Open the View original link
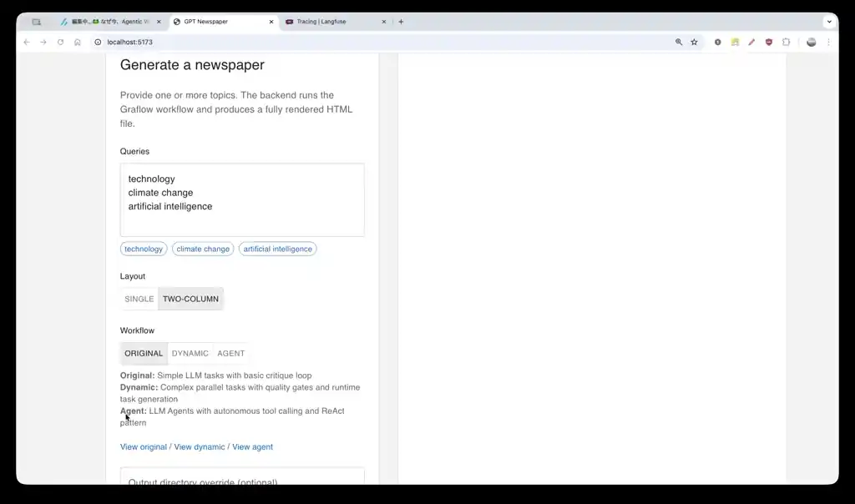The height and width of the screenshot is (504, 855). [144, 446]
